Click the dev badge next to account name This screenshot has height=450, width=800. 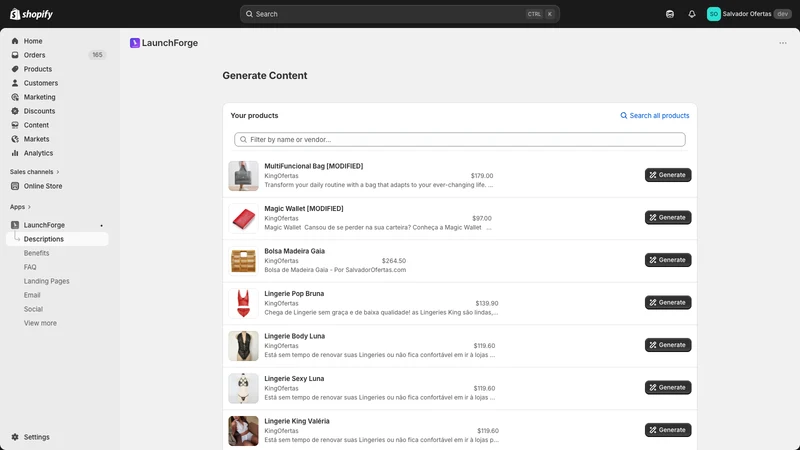(x=783, y=14)
